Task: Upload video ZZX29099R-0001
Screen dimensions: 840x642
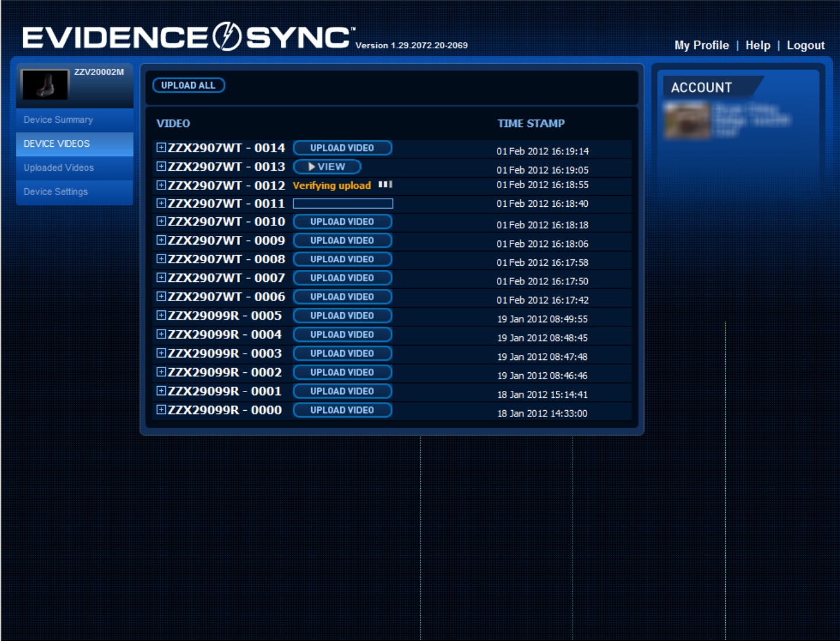Action: 343,391
